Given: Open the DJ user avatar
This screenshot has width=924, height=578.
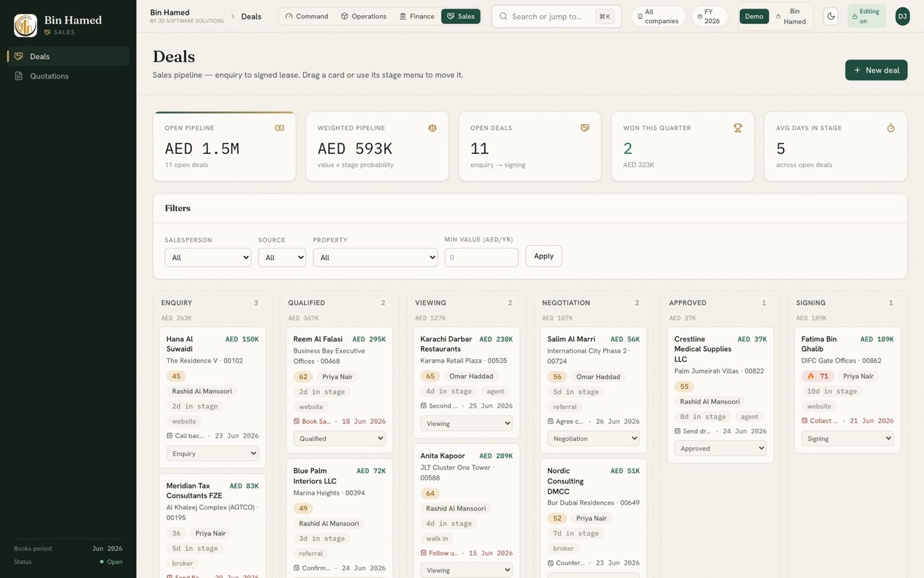Looking at the screenshot, I should (902, 17).
